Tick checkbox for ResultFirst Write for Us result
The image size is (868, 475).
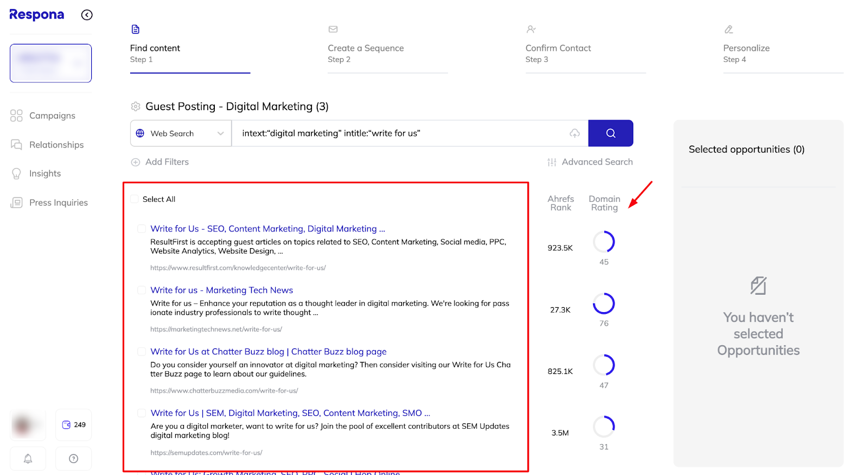(142, 229)
